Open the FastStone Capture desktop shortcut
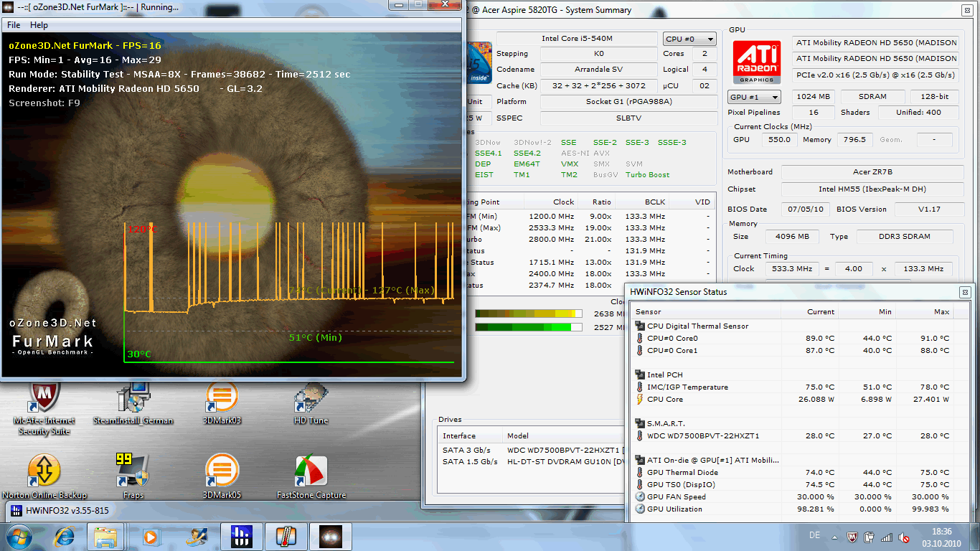980x551 pixels. pos(311,477)
